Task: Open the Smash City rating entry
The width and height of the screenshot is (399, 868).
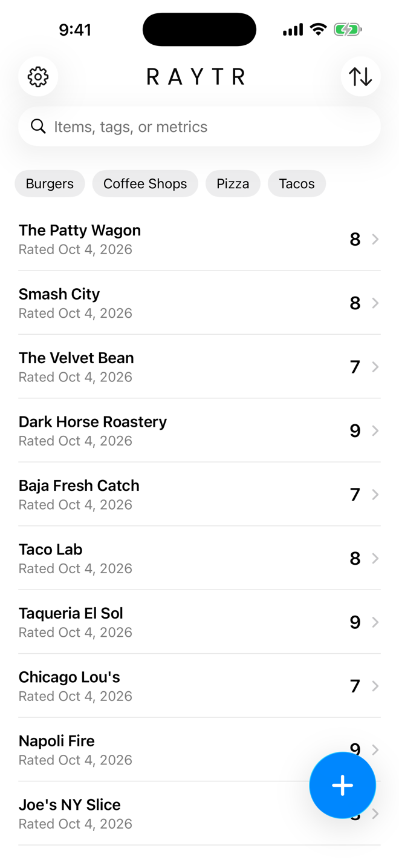Action: [199, 303]
